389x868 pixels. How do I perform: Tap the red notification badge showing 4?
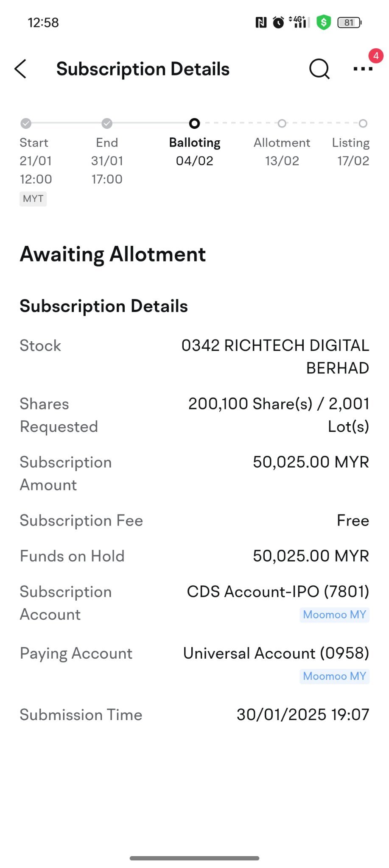point(376,56)
